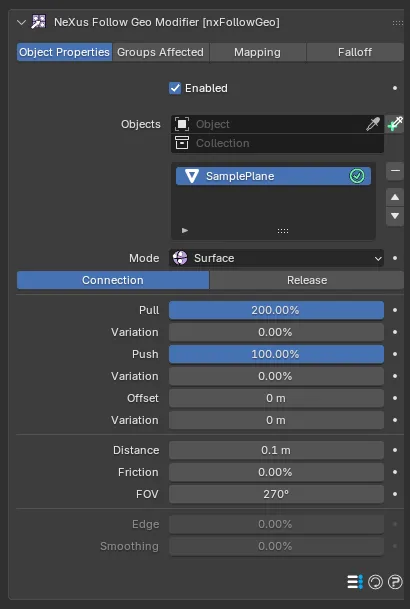The width and height of the screenshot is (410, 609).
Task: Move list item down
Action: [395, 216]
